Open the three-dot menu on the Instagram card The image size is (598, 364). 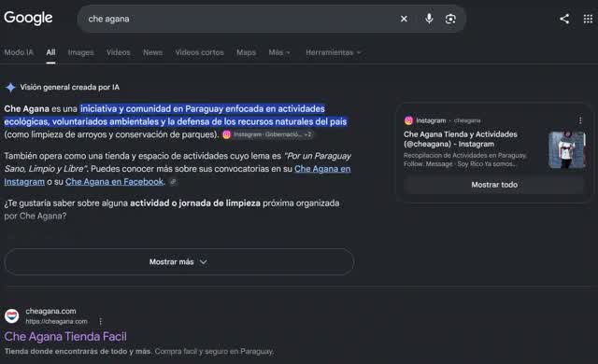580,120
